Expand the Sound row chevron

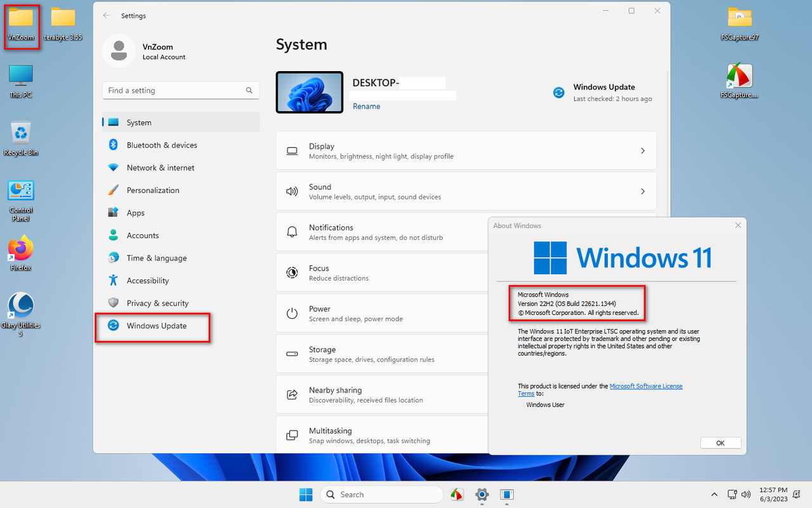(643, 192)
